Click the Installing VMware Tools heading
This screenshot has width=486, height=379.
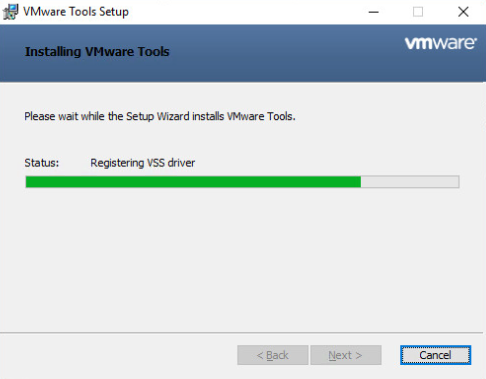pyautogui.click(x=97, y=52)
